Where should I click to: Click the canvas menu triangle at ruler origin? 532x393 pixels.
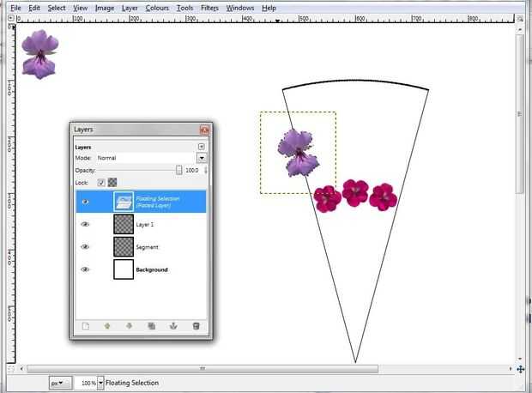(10, 18)
